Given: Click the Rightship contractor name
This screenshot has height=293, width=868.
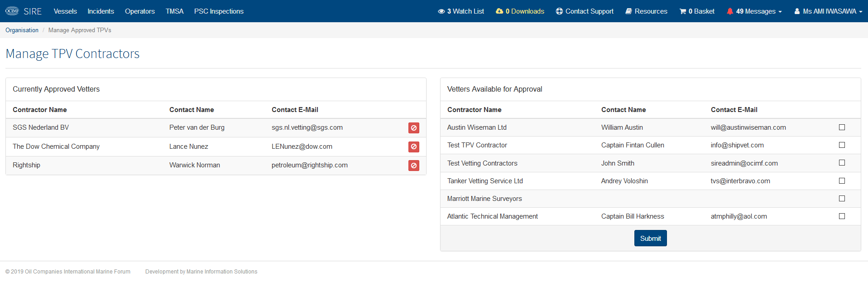Looking at the screenshot, I should point(26,165).
